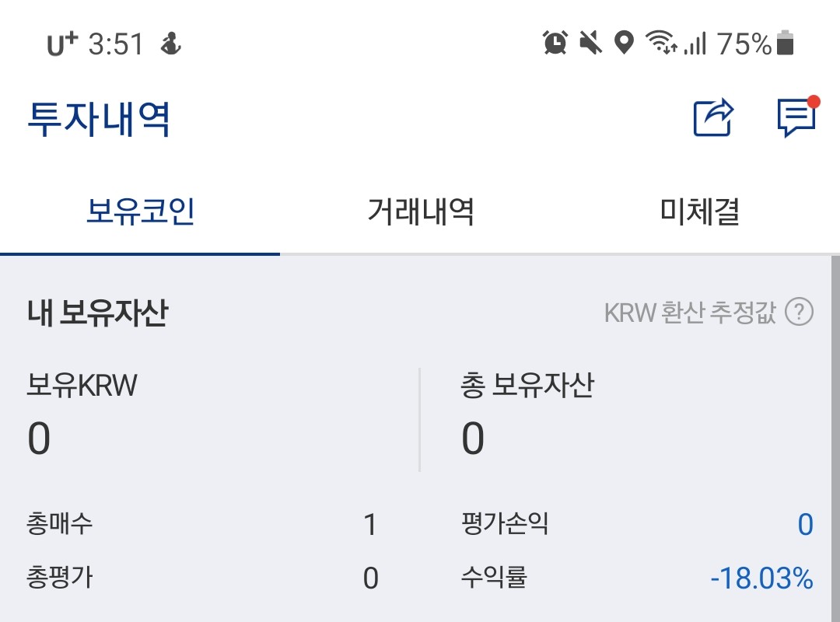Switch to the 보유코인 tab
This screenshot has height=622, width=840.
pyautogui.click(x=140, y=211)
